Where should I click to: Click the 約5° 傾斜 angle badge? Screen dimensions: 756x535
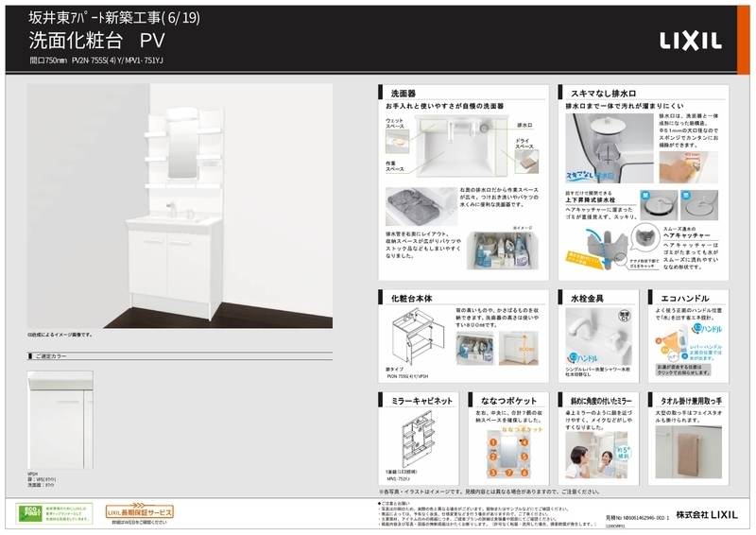[623, 452]
